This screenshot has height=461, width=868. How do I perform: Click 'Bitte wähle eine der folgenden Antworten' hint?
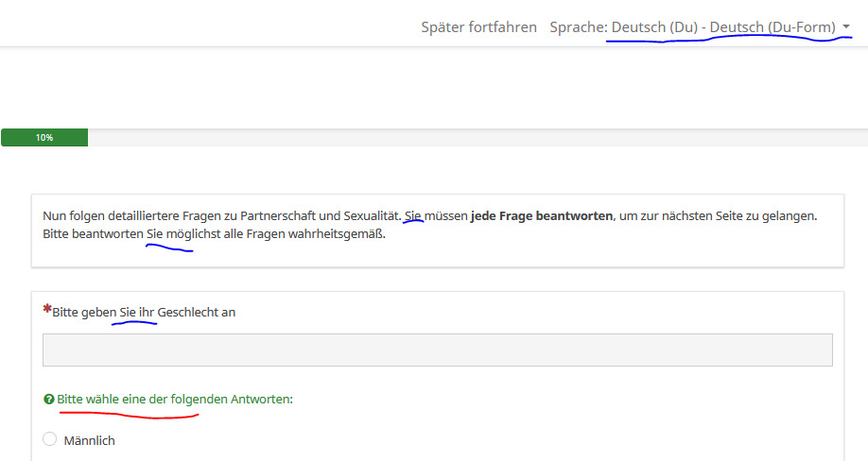click(175, 400)
